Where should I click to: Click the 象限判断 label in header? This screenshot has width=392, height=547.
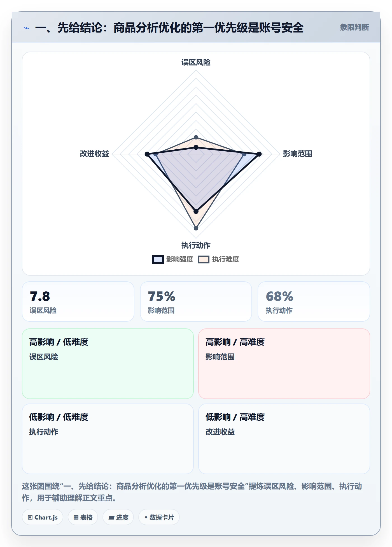coord(354,27)
